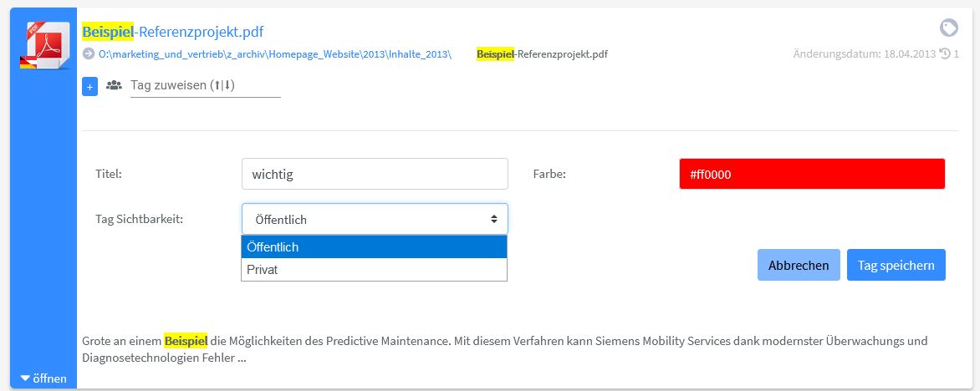Focus the Tag zuweisen input field
The image size is (980, 391).
click(205, 85)
